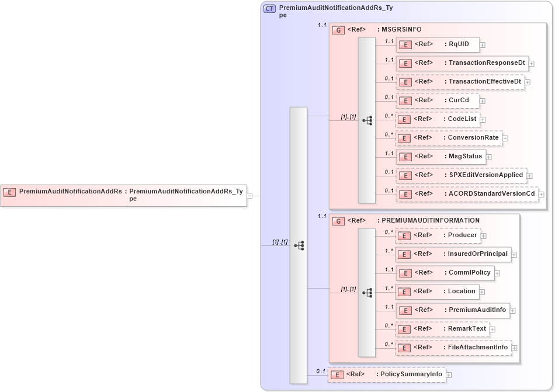This screenshot has width=555, height=392.
Task: Select the sequence connector icon inside MSGRSINFO
Action: 368,119
